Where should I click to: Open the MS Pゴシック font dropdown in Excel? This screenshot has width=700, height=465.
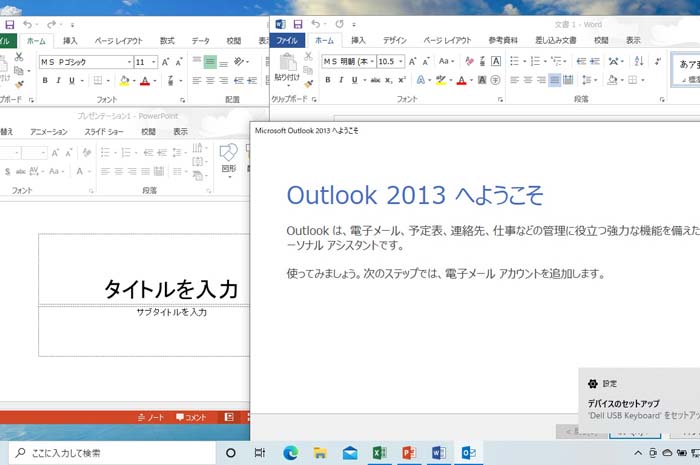click(x=129, y=62)
